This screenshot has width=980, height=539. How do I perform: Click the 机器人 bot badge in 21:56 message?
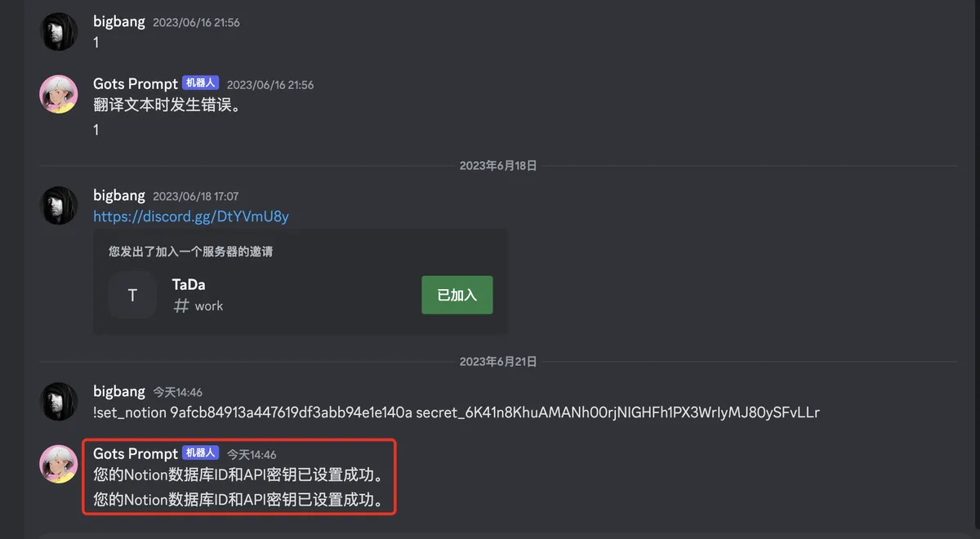[200, 83]
